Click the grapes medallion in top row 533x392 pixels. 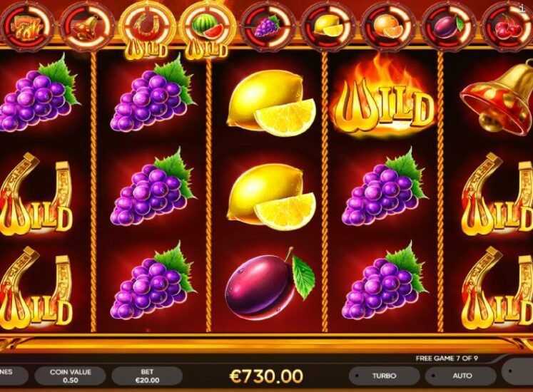point(267,26)
